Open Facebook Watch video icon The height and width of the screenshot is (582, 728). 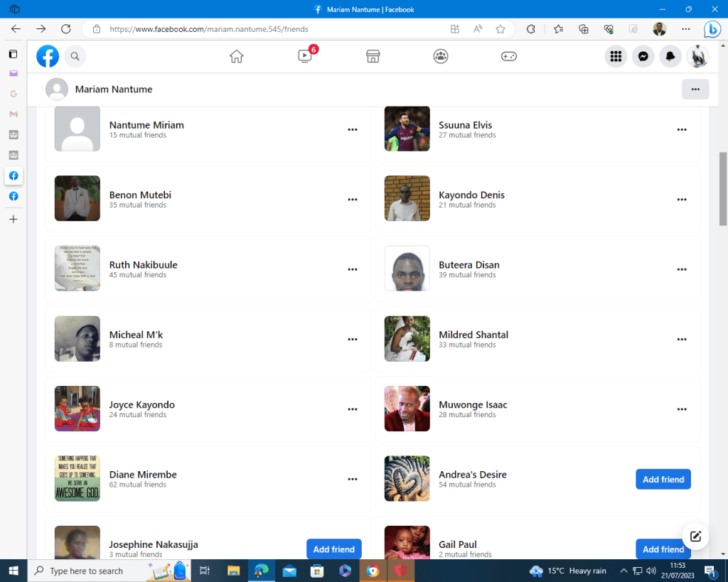click(305, 56)
